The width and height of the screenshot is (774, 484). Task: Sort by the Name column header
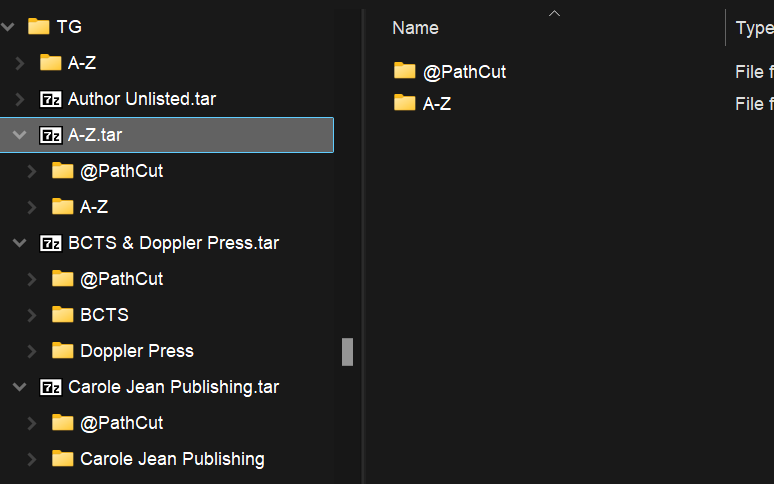click(x=415, y=28)
